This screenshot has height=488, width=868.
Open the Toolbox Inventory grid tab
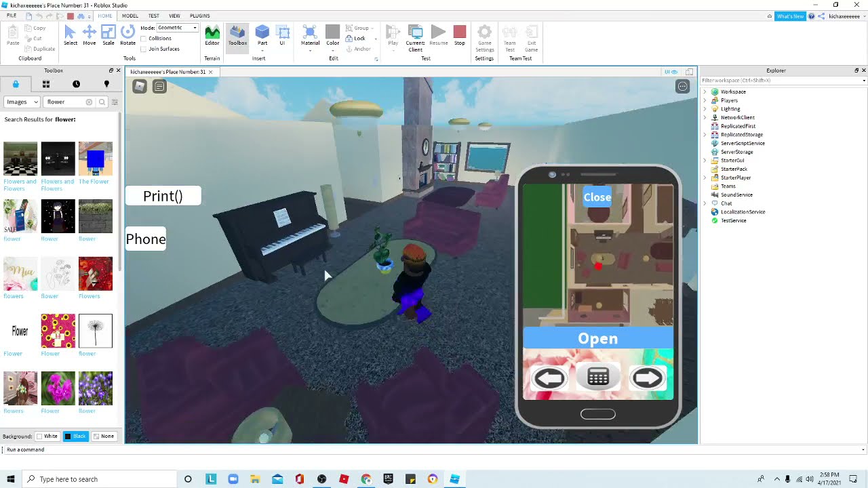(x=46, y=84)
